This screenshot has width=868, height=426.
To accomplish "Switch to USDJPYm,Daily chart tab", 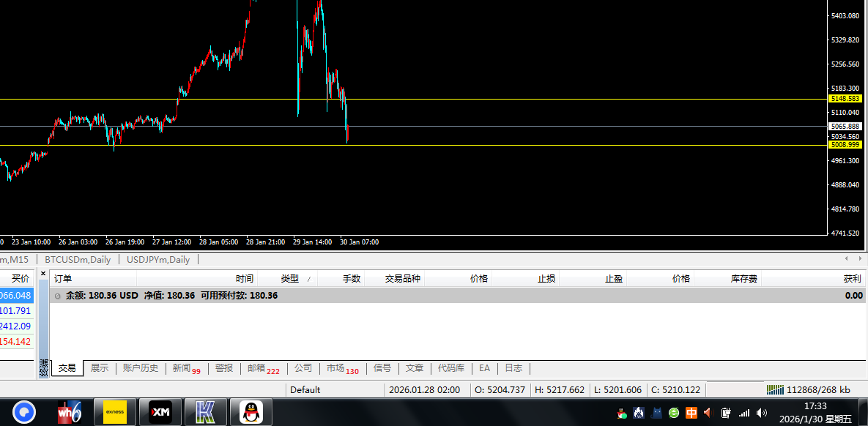I will (x=158, y=259).
